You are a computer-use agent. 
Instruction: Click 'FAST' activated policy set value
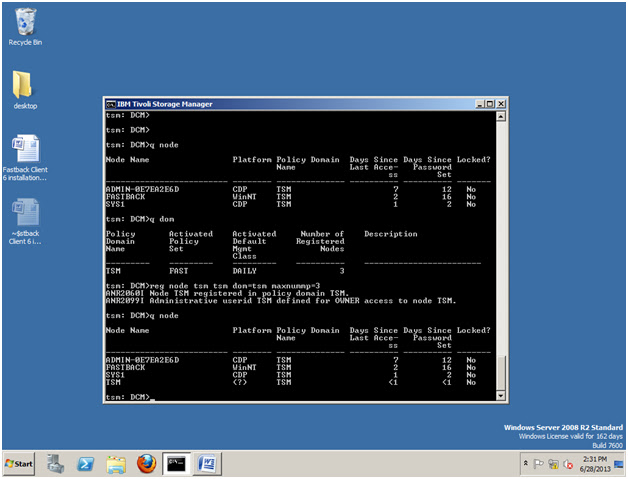click(x=179, y=271)
